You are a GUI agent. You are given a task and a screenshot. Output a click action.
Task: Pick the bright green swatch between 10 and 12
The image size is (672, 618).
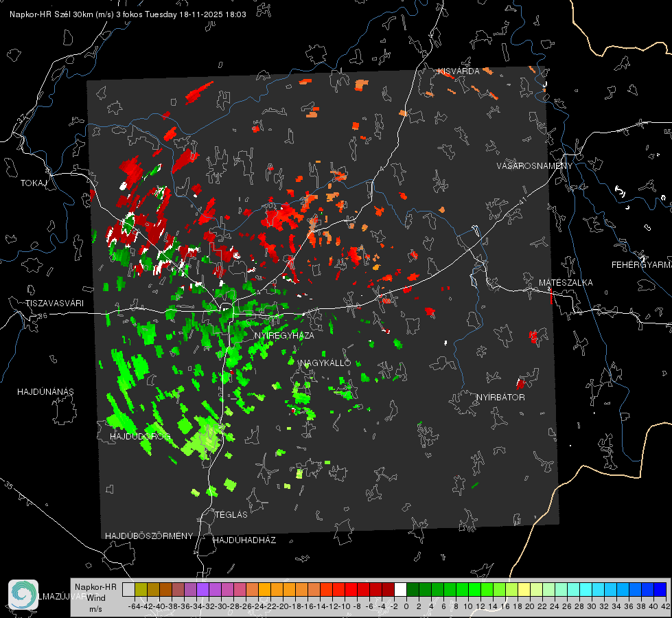(474, 589)
